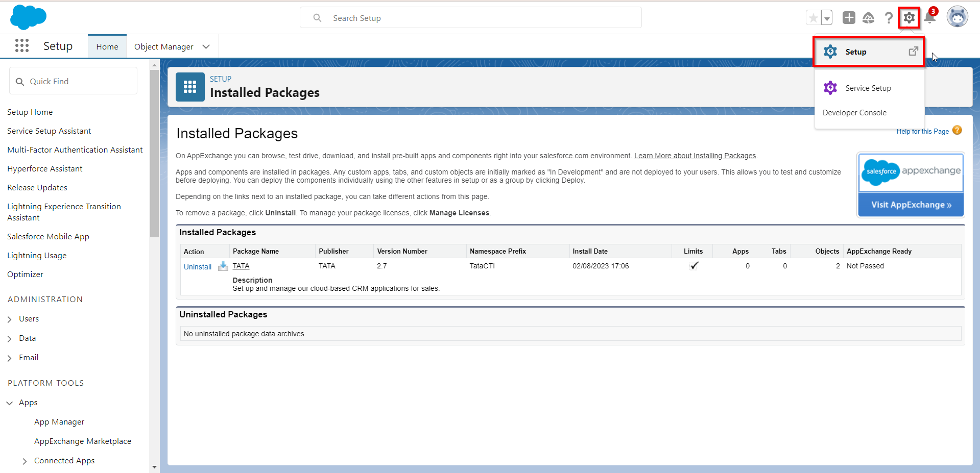Click the Installed Packages header grid icon
The height and width of the screenshot is (473, 980).
point(190,87)
